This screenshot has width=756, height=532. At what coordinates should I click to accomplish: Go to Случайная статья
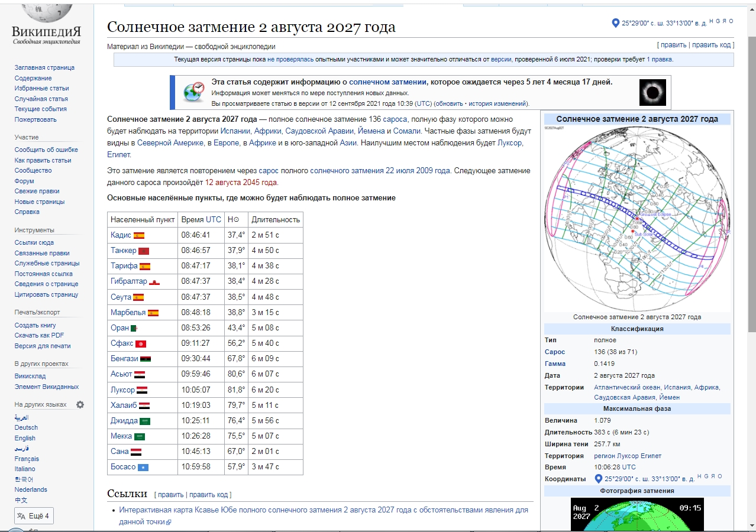41,99
